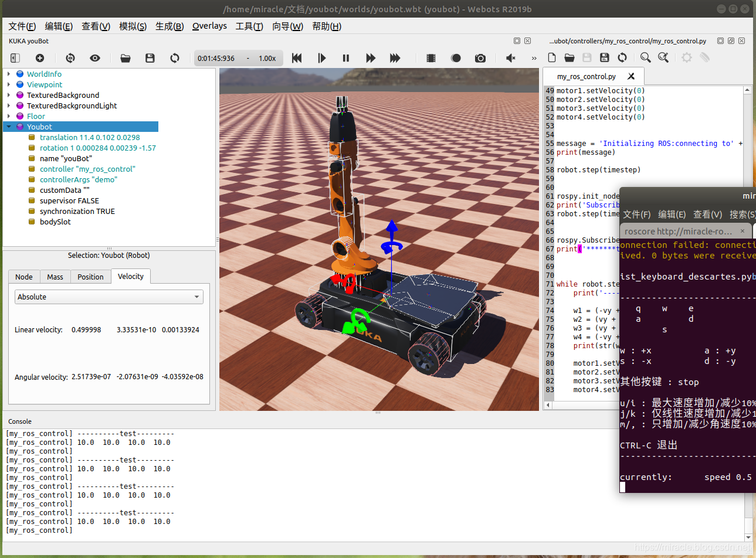756x558 pixels.
Task: Click the grayed build gear icon
Action: pyautogui.click(x=687, y=57)
